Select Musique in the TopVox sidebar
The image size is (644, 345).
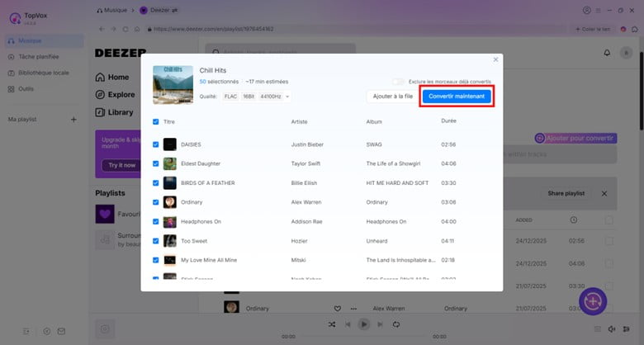coord(45,40)
